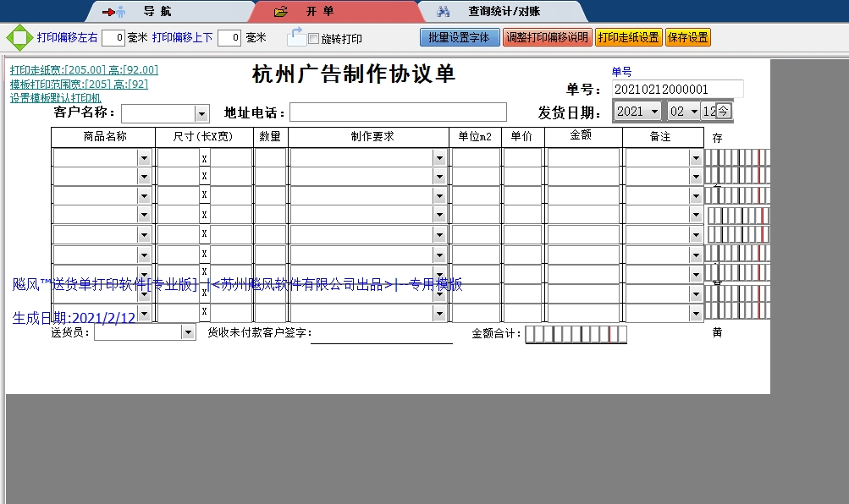This screenshot has height=504, width=849.
Task: Click the 打印走纸设置 button
Action: pyautogui.click(x=628, y=38)
